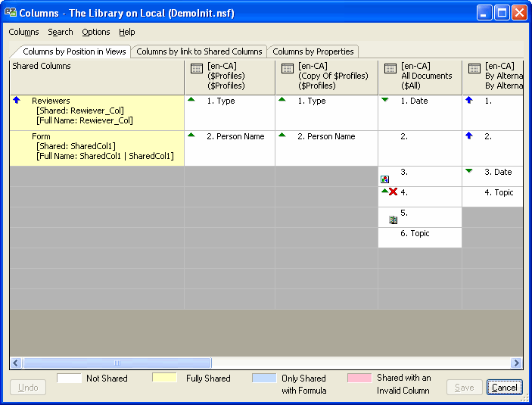The width and height of the screenshot is (532, 405).
Task: Click the yellow Fully Shared legend swatch
Action: click(164, 379)
